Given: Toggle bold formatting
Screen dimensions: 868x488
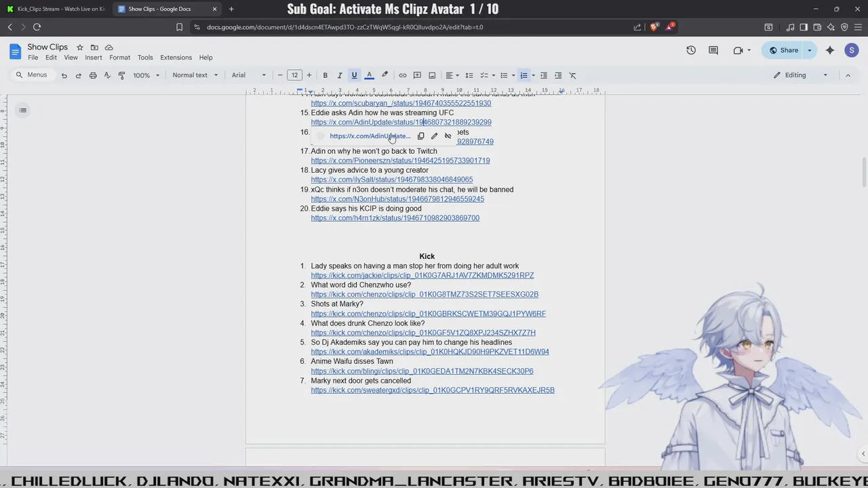Looking at the screenshot, I should click(325, 75).
